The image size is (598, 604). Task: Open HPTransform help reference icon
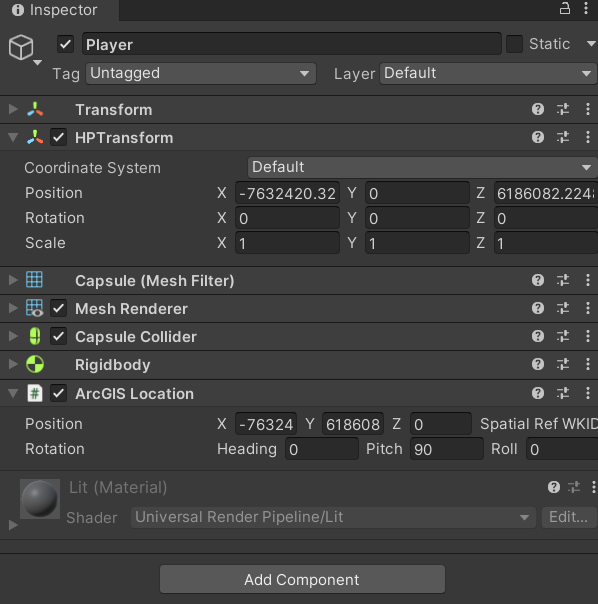(538, 137)
